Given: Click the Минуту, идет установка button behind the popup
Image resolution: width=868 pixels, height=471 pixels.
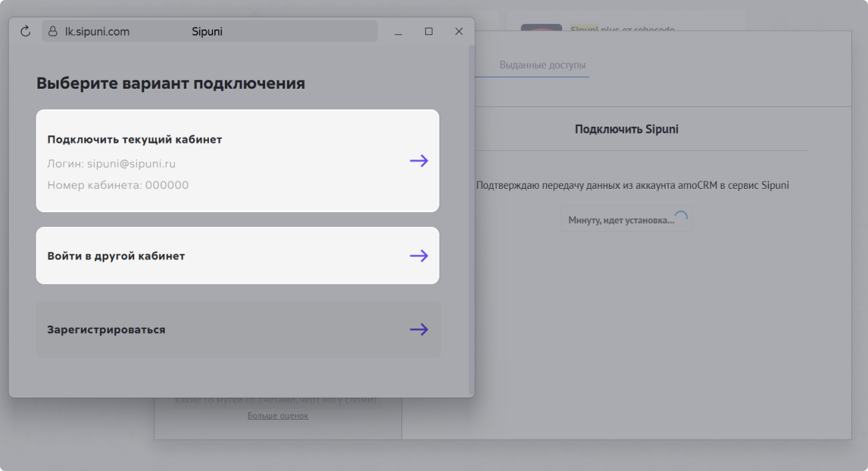Looking at the screenshot, I should [626, 219].
